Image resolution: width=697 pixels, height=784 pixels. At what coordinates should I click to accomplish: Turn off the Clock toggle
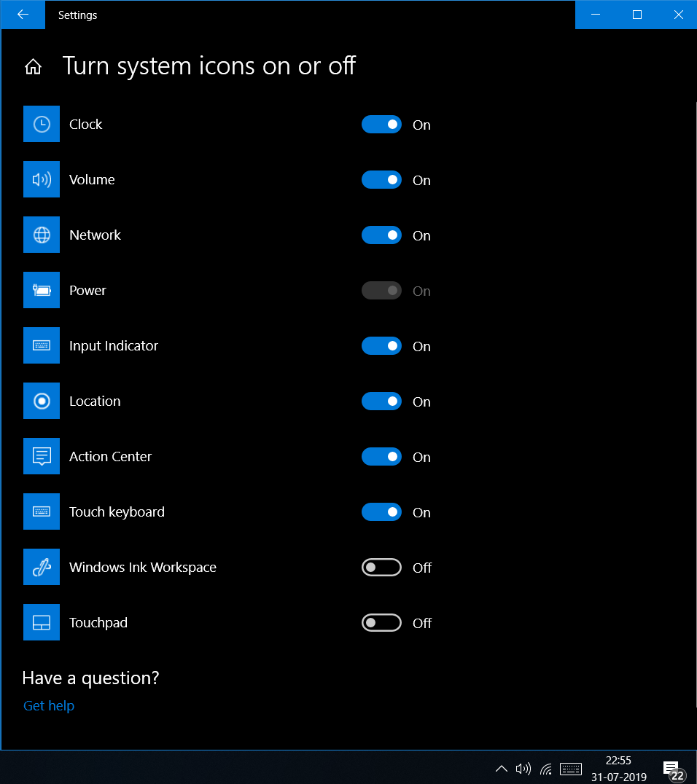click(x=381, y=125)
